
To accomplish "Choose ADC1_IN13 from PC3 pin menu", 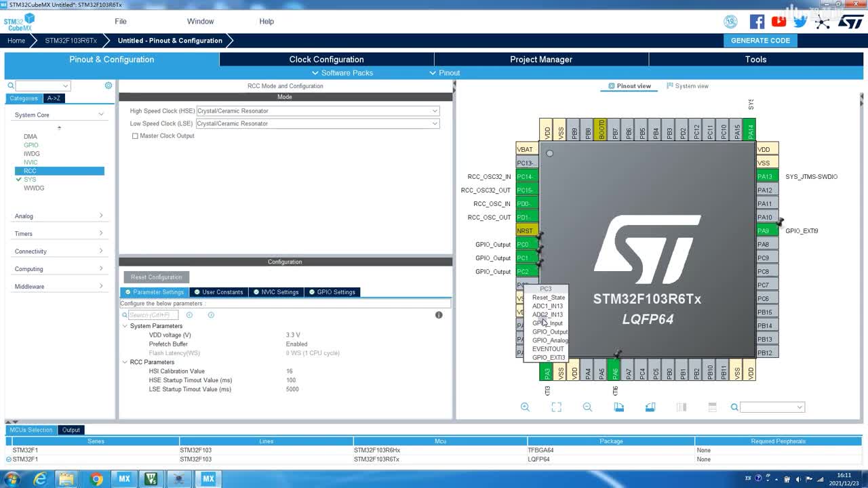I will 547,306.
